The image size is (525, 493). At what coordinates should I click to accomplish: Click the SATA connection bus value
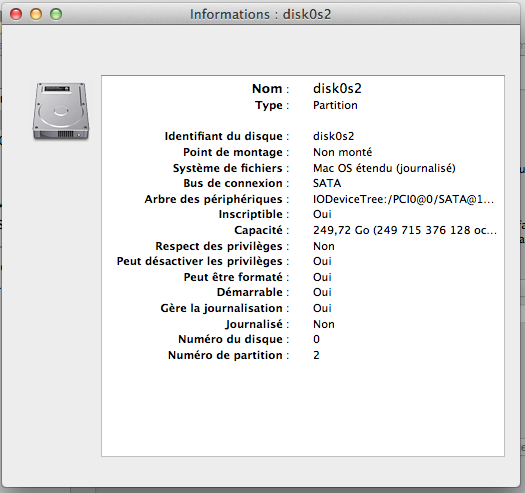(327, 183)
